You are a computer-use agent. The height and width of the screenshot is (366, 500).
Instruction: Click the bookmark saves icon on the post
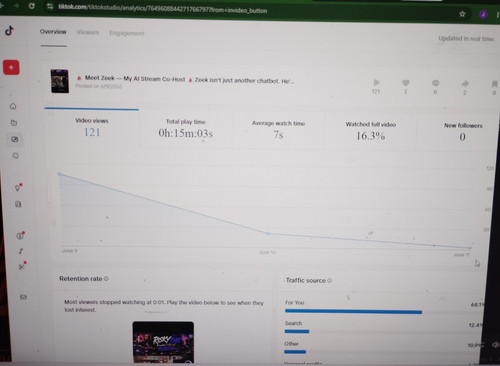495,84
